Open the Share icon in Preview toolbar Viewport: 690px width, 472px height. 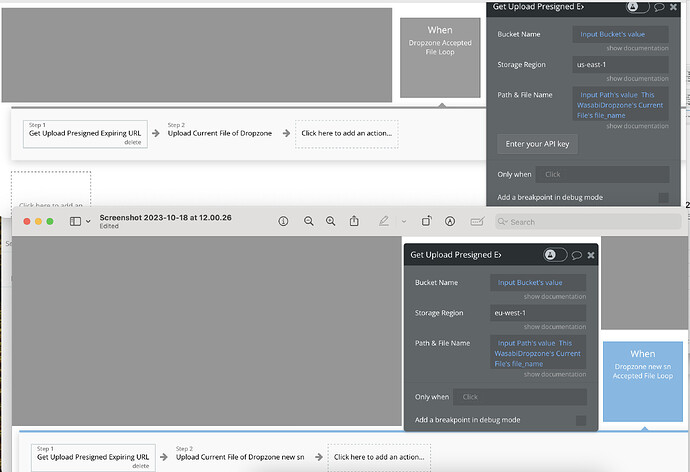[354, 221]
